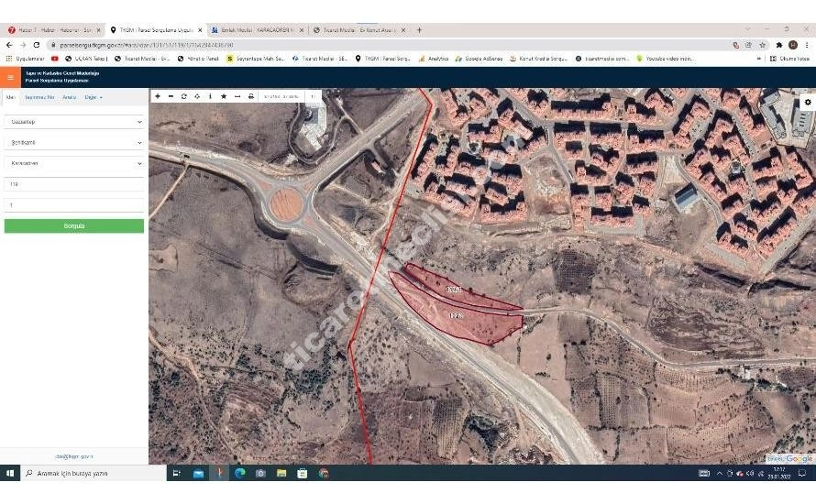Click the ada number field showing 119
Screen dimensions: 816x504
pyautogui.click(x=74, y=184)
